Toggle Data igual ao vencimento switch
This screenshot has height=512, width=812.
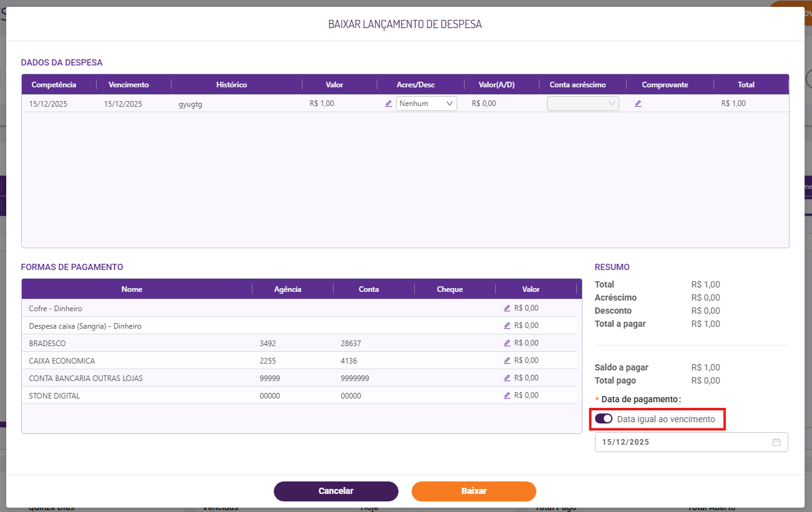604,418
